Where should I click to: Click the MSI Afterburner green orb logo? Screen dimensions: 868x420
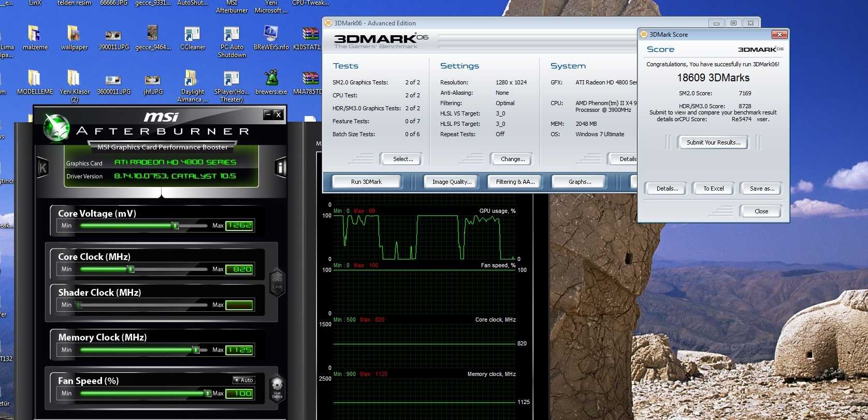[56, 127]
